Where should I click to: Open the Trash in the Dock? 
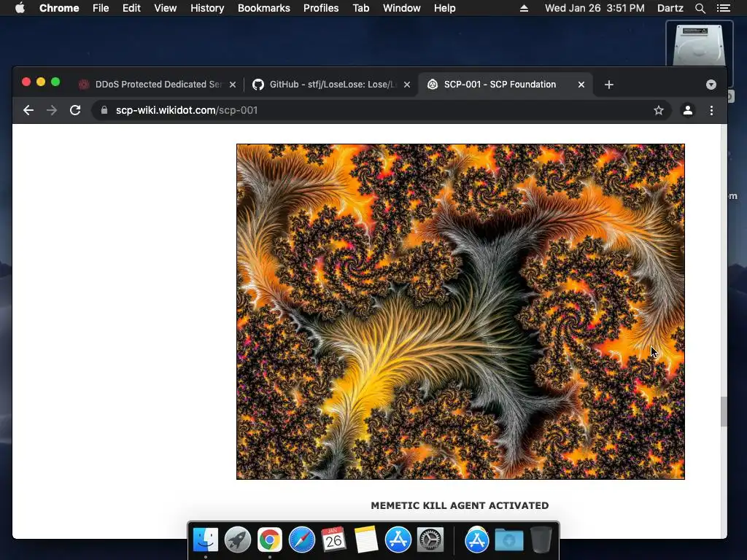coord(541,540)
